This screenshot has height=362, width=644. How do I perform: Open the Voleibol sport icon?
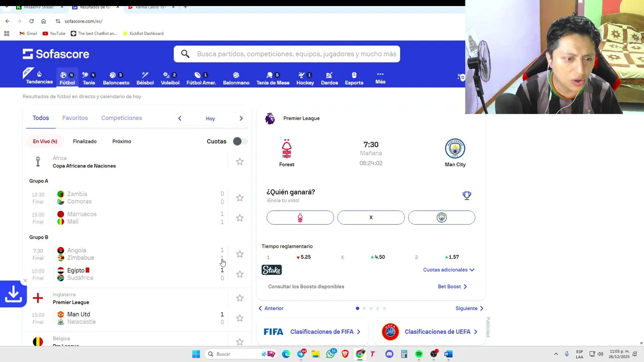[x=170, y=78]
